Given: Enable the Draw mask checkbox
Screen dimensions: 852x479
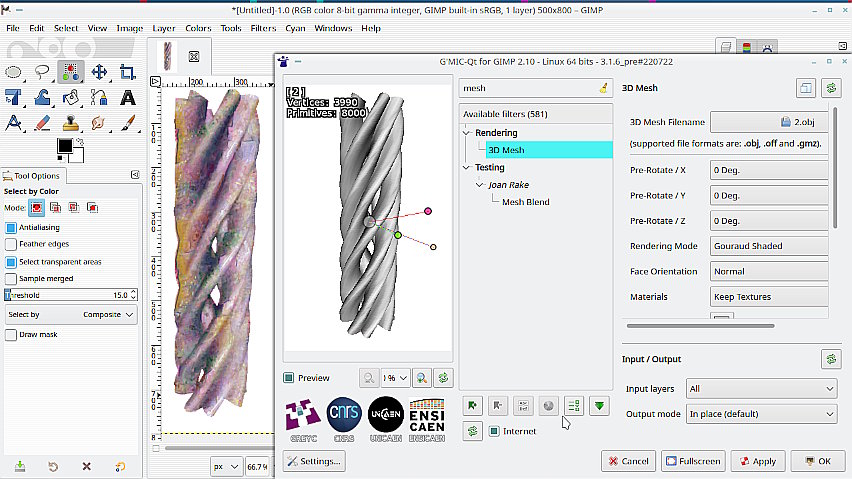Looking at the screenshot, I should click(11, 335).
